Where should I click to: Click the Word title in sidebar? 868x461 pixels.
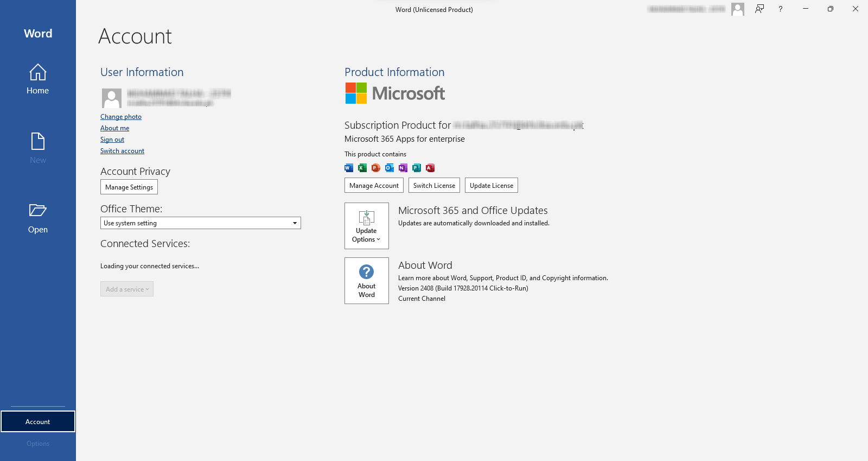click(38, 34)
